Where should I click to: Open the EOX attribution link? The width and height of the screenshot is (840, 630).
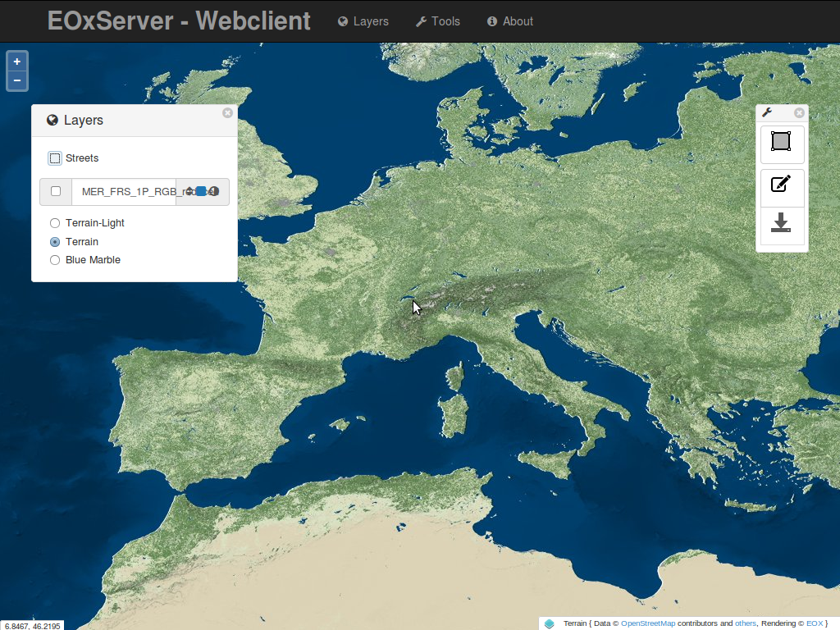pos(815,623)
